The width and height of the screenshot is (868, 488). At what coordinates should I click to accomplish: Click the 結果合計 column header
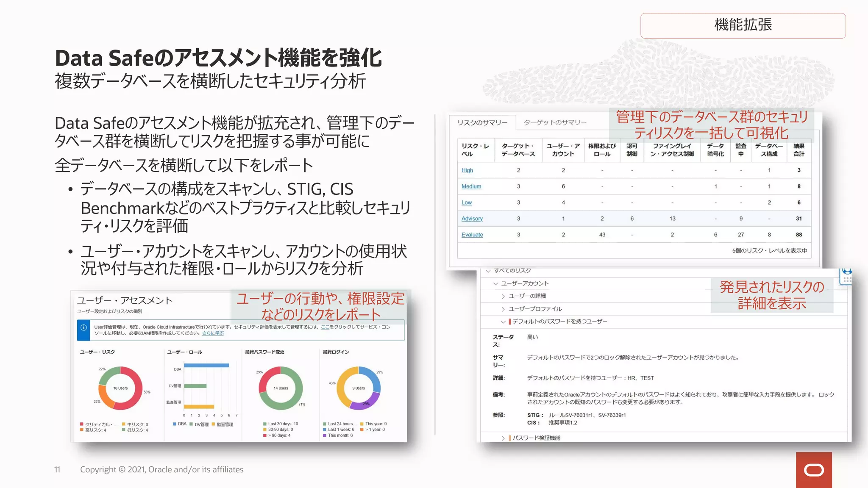[x=799, y=150]
